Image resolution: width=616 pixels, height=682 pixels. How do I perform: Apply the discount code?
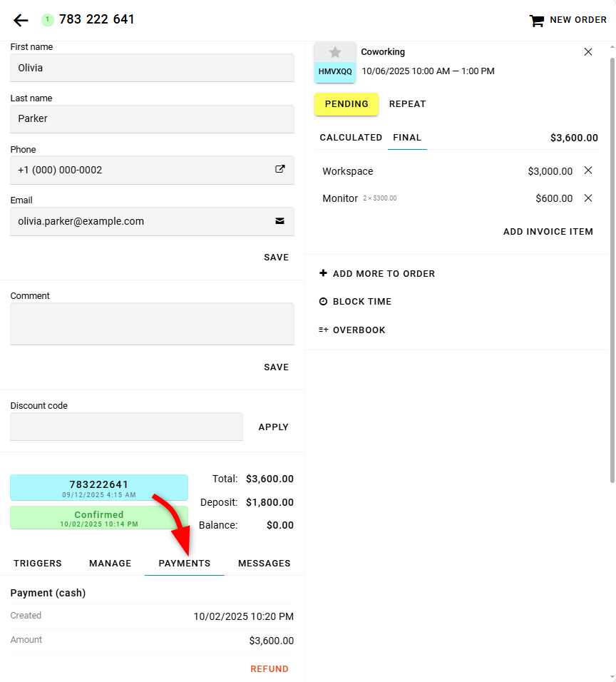[273, 427]
